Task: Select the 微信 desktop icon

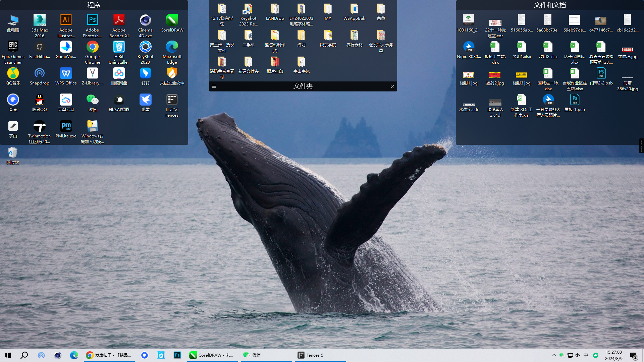Action: pyautogui.click(x=93, y=103)
